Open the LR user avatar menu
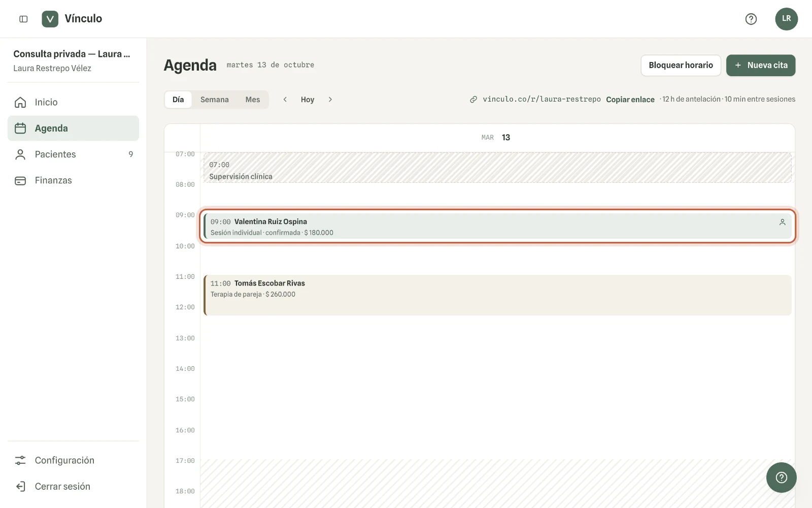The width and height of the screenshot is (812, 508). pos(786,19)
